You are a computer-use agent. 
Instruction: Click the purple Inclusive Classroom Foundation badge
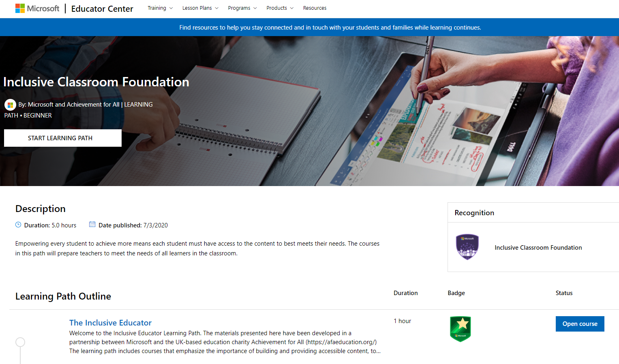click(x=467, y=247)
